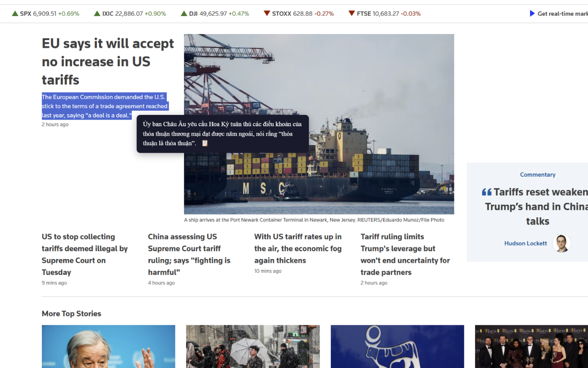The width and height of the screenshot is (588, 368).
Task: Read US to stop collecting tariffs story
Action: tap(85, 254)
